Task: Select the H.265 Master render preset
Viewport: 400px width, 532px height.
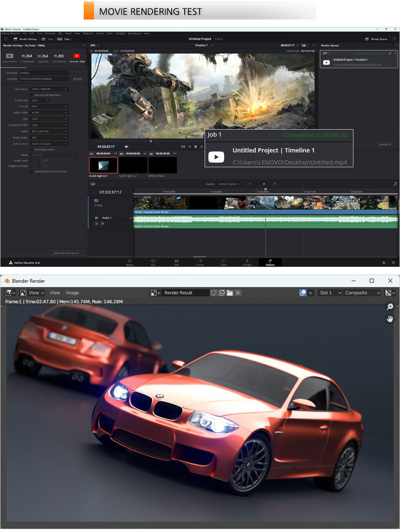Action: coord(59,58)
